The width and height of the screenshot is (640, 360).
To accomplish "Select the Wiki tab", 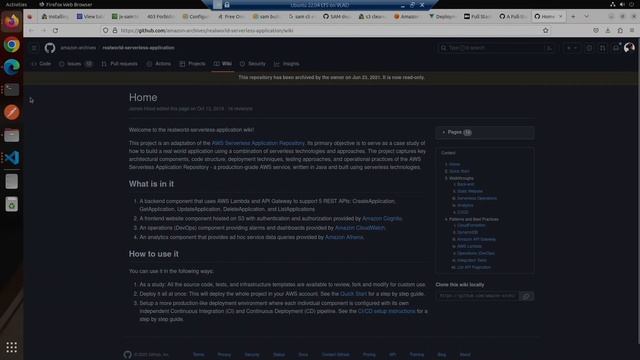I will [x=223, y=64].
